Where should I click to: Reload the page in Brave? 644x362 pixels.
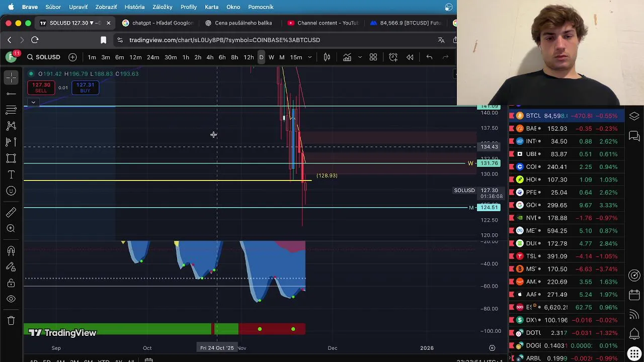35,40
